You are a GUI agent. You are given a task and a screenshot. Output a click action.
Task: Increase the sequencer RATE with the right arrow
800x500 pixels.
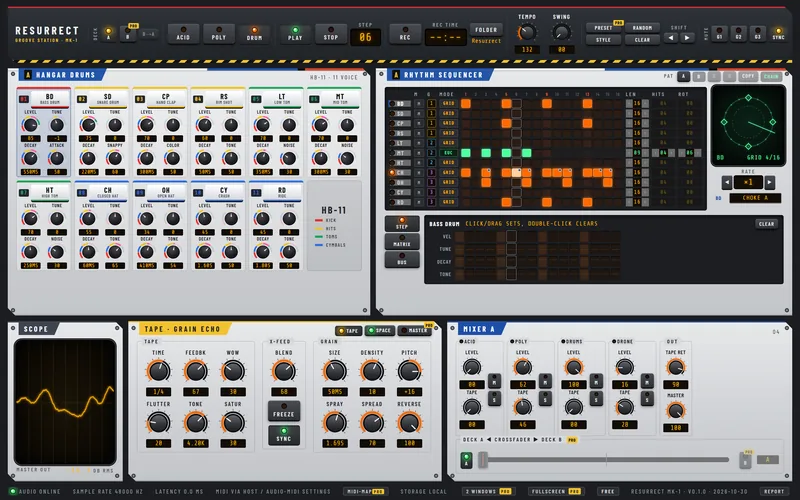coord(769,182)
